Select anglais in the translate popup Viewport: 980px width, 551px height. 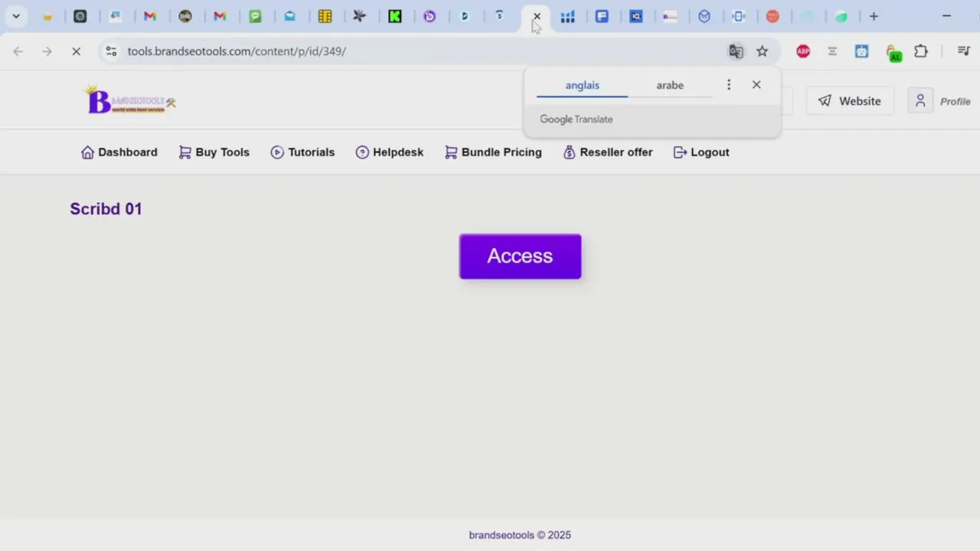[x=582, y=85]
